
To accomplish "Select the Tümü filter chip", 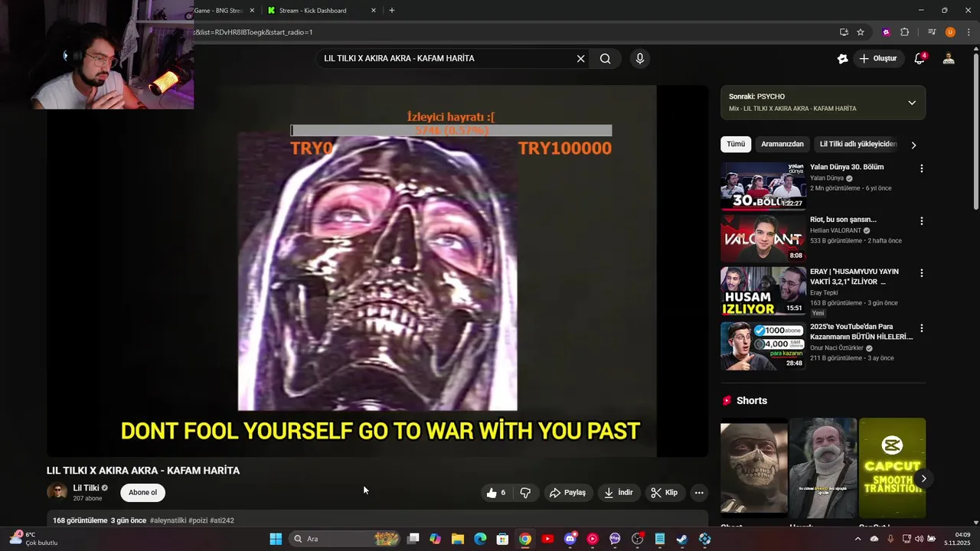I will [x=736, y=144].
